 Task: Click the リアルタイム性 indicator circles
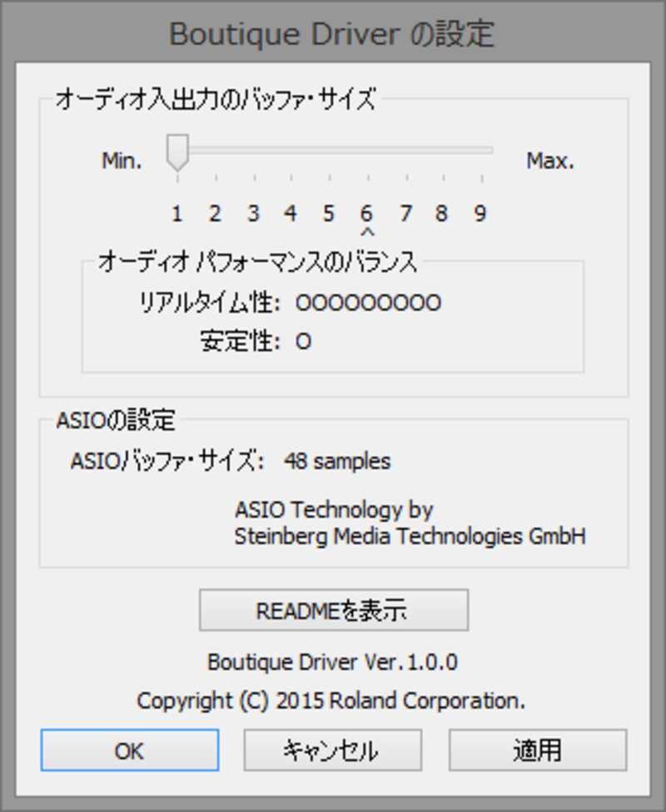coord(368,303)
